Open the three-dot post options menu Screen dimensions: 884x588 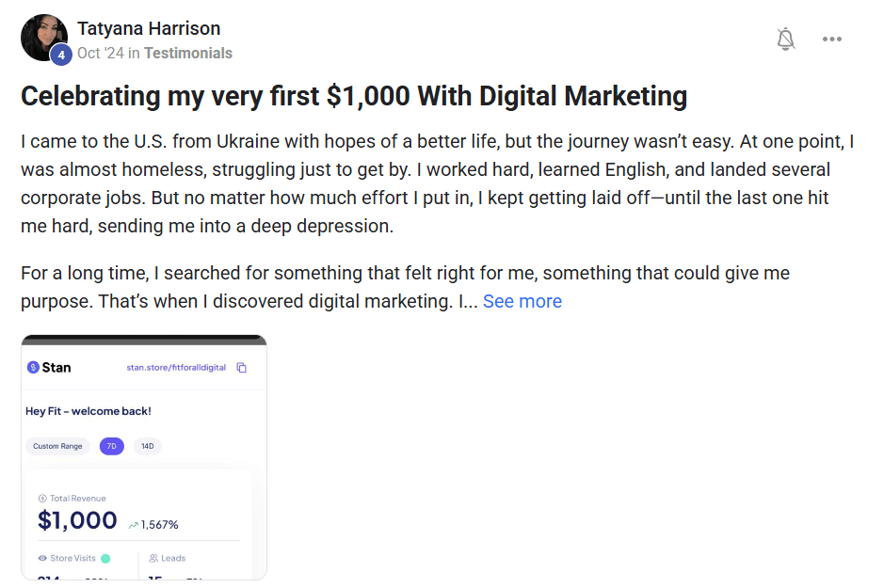832,39
